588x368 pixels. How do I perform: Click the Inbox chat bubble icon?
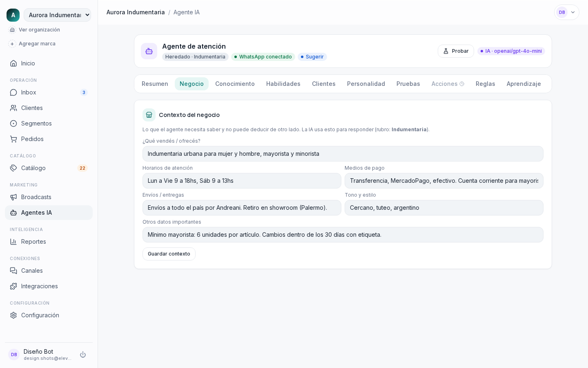point(13,92)
